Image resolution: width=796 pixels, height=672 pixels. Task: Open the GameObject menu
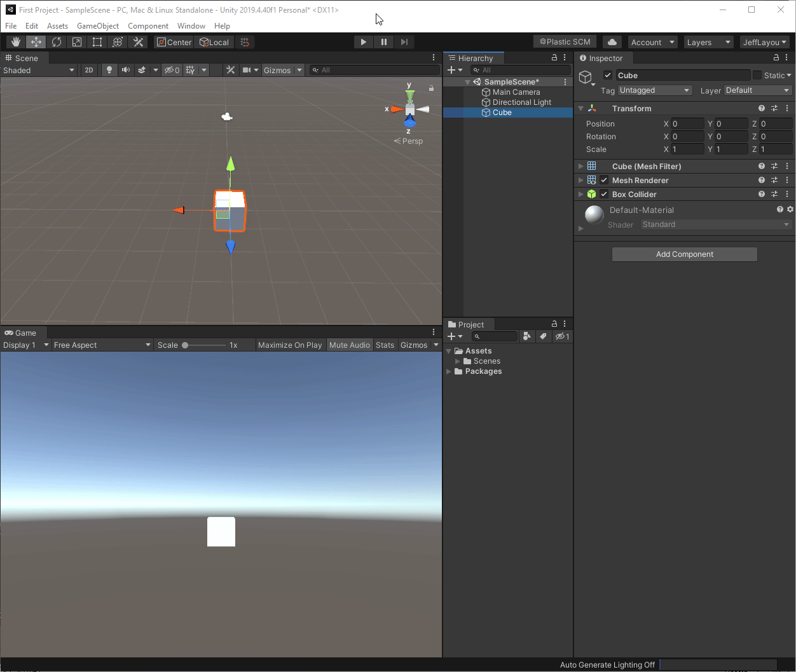click(98, 26)
